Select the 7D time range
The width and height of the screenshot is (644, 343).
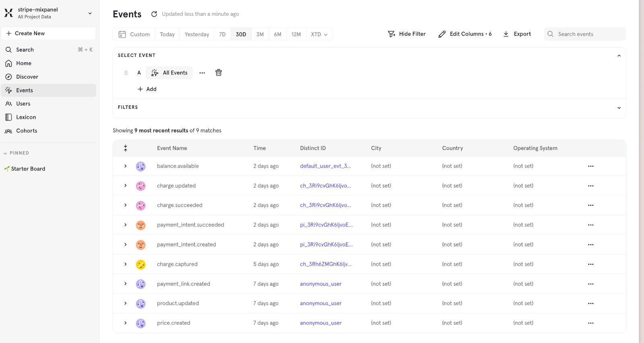tap(222, 35)
